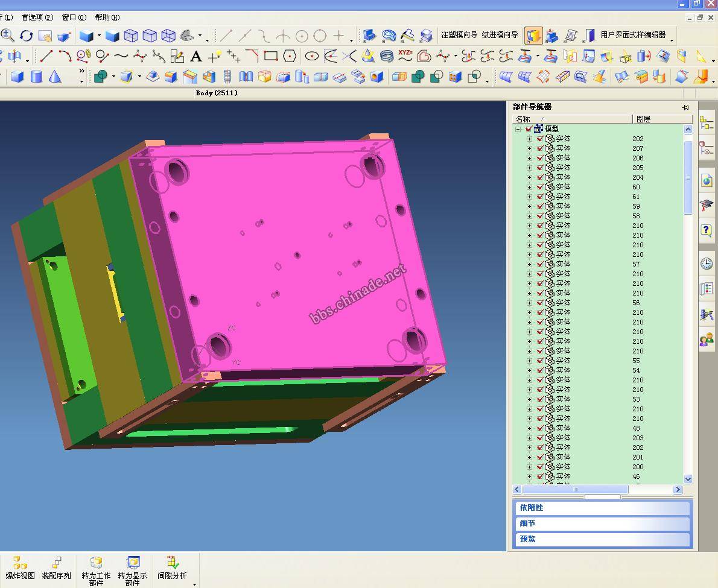Open the 窗口(O) menu
The height and width of the screenshot is (588, 718).
74,17
